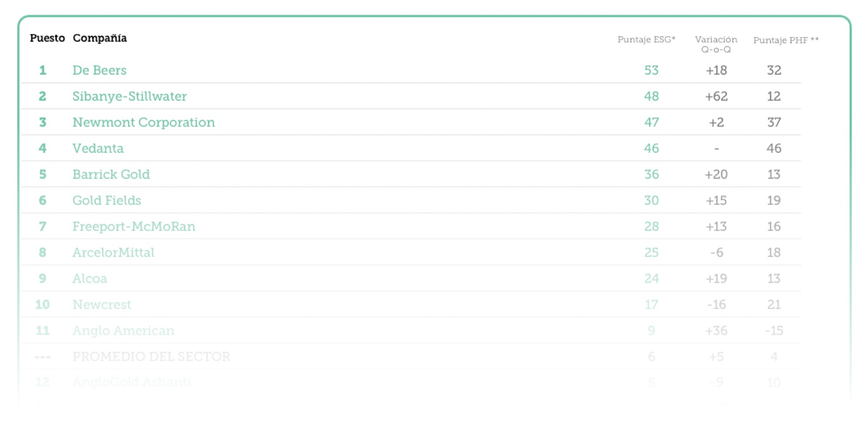Image resolution: width=868 pixels, height=425 pixels.
Task: Click the Puntaje PHF column header
Action: [786, 40]
